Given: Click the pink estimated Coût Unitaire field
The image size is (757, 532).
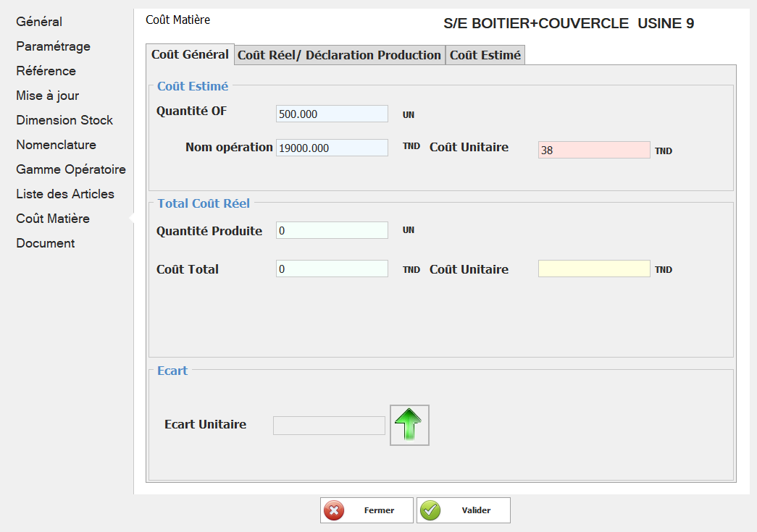Looking at the screenshot, I should click(x=593, y=150).
